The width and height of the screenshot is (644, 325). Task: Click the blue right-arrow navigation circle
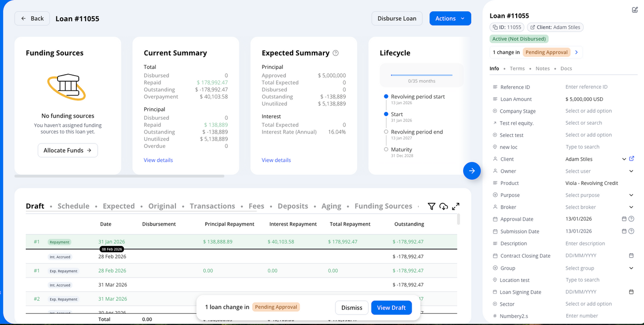(x=472, y=171)
